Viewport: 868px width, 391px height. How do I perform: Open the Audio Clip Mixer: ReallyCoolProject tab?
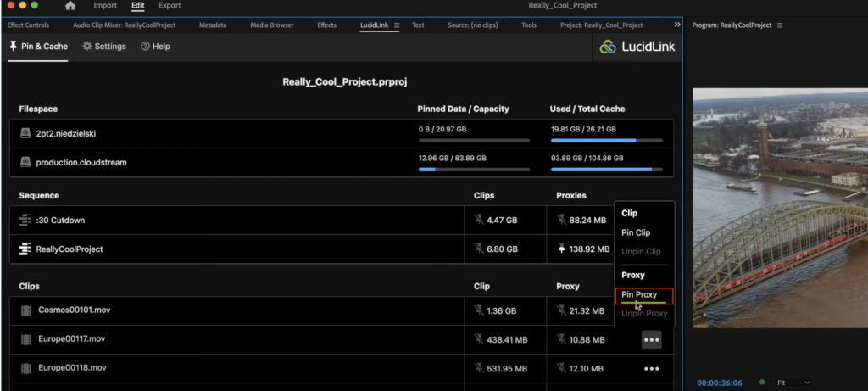[x=124, y=25]
